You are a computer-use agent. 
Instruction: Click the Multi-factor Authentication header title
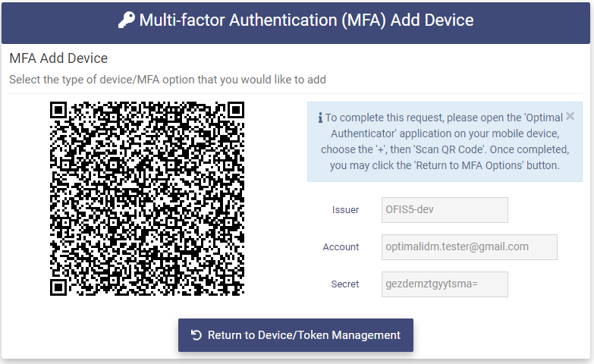[x=306, y=20]
